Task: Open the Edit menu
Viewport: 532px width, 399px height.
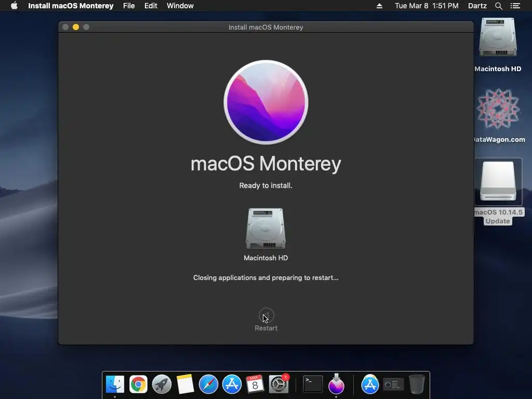Action: pos(151,6)
